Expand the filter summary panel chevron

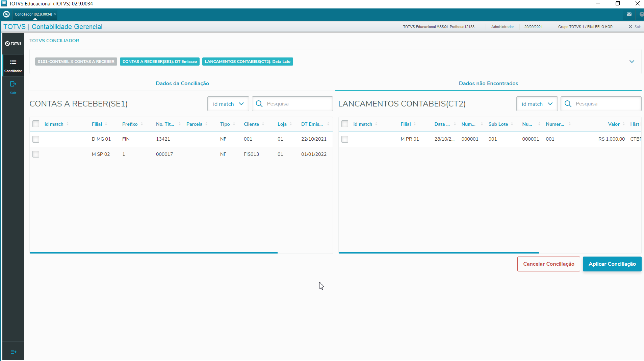coord(632,62)
